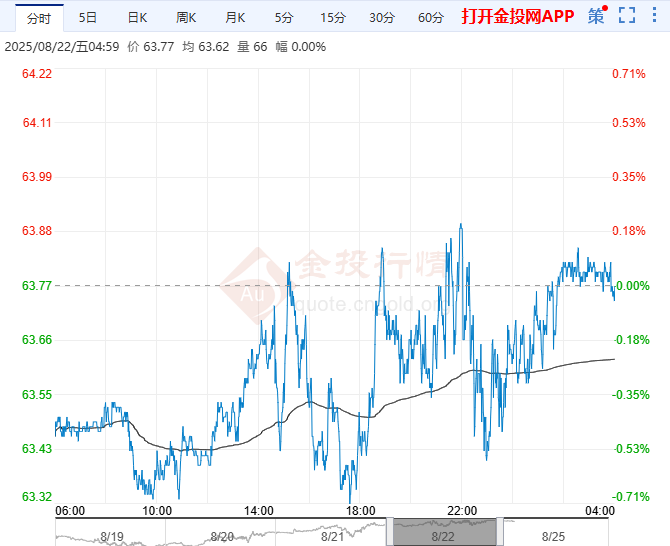Switch to the 5分 interval

(284, 17)
